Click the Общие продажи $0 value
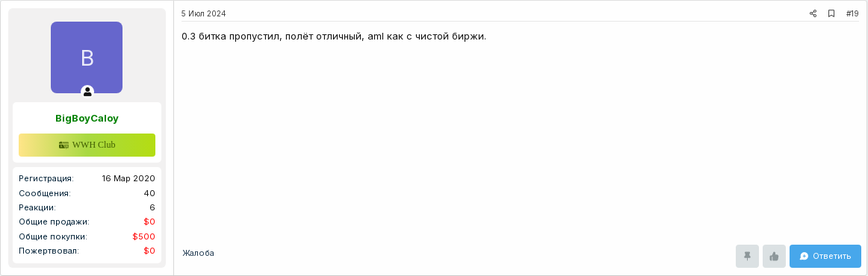The width and height of the screenshot is (868, 276). click(149, 222)
